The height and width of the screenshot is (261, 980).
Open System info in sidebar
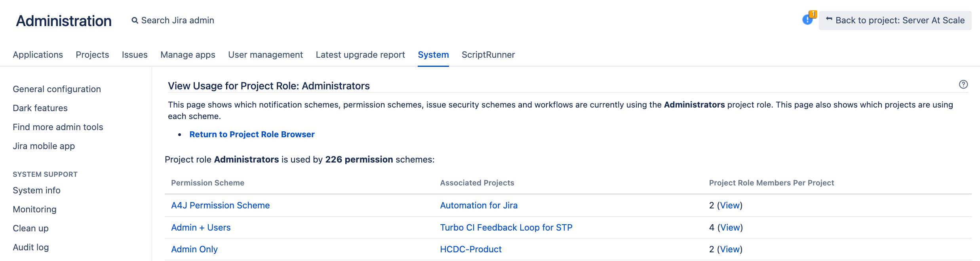[x=36, y=190]
